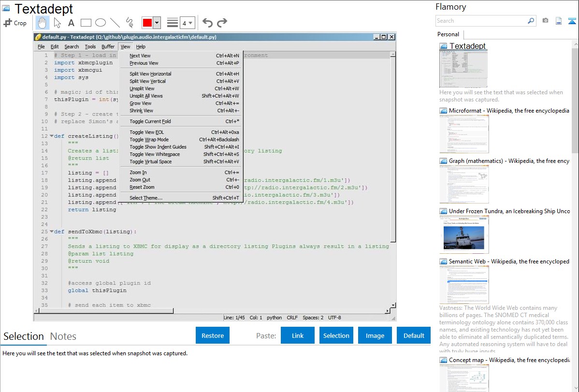Open the Semantic Web snapshot thumbnail
This screenshot has width=579, height=392.
(464, 285)
